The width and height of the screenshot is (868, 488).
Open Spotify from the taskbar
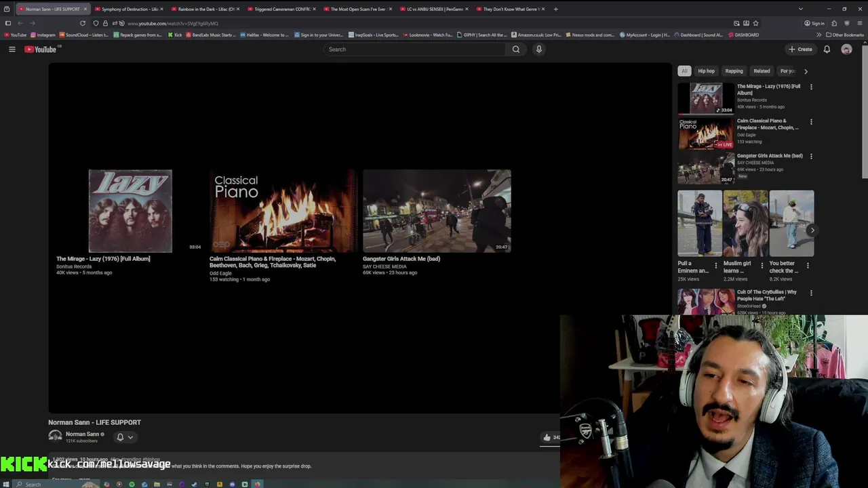click(x=132, y=484)
